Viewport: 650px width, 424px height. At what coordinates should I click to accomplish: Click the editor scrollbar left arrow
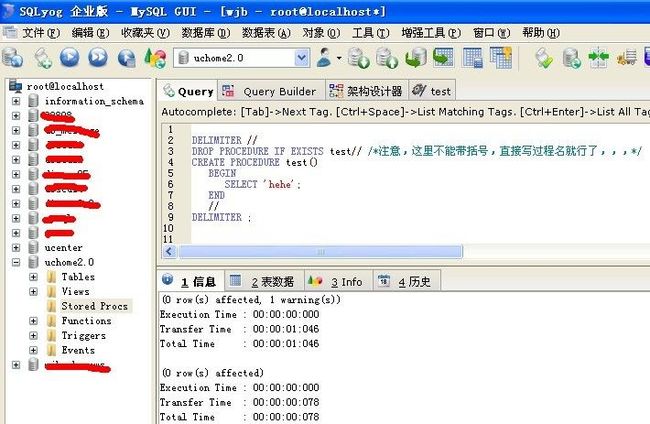click(x=169, y=251)
